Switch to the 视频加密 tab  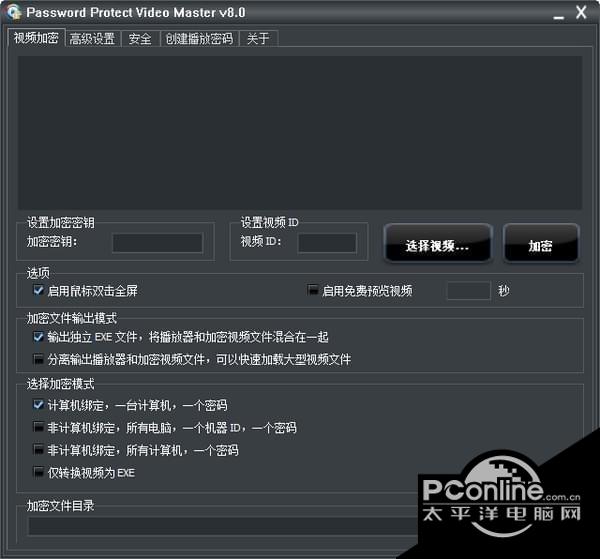pyautogui.click(x=36, y=37)
